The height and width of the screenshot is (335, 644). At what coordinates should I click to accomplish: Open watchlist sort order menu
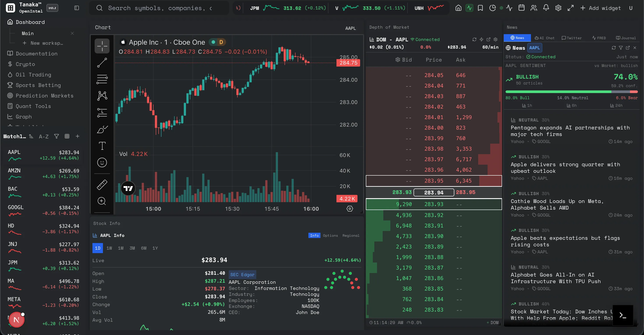(x=31, y=136)
